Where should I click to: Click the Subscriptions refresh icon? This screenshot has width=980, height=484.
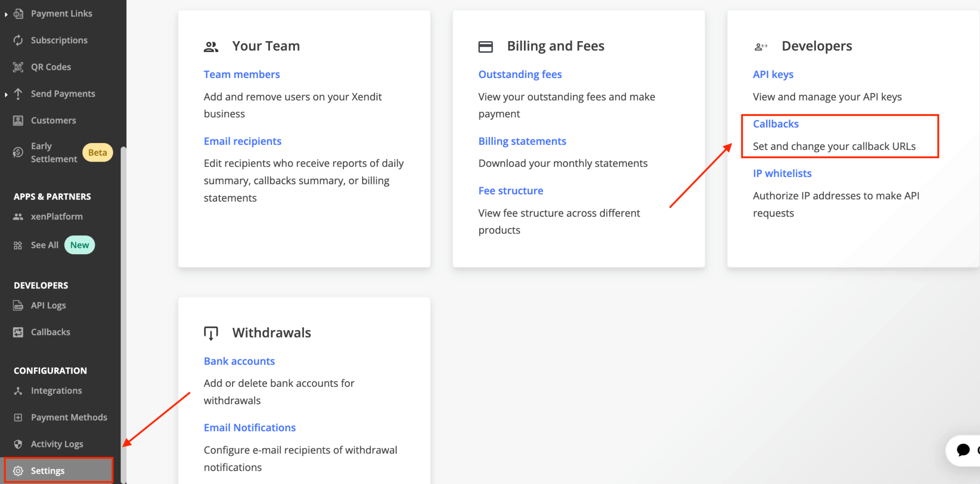[18, 40]
